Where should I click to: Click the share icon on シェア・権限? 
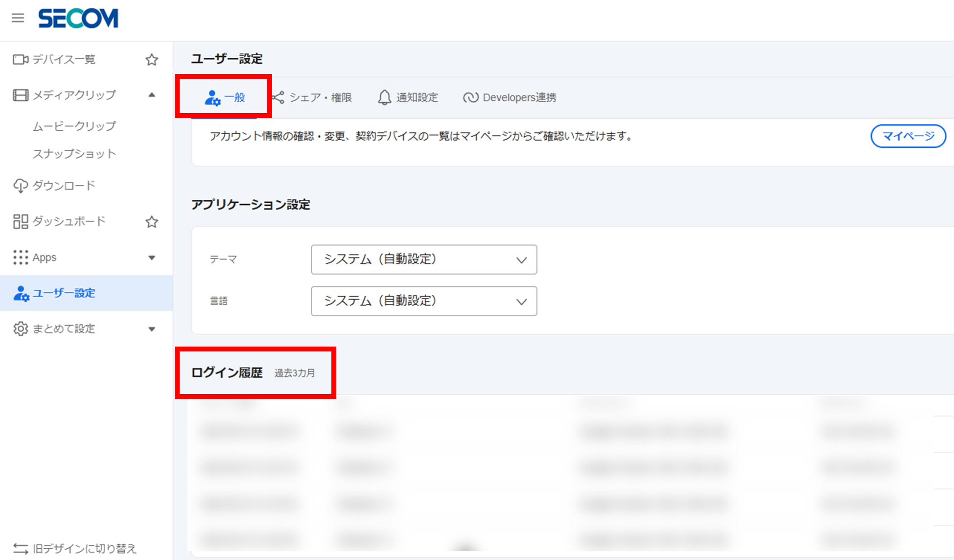278,97
